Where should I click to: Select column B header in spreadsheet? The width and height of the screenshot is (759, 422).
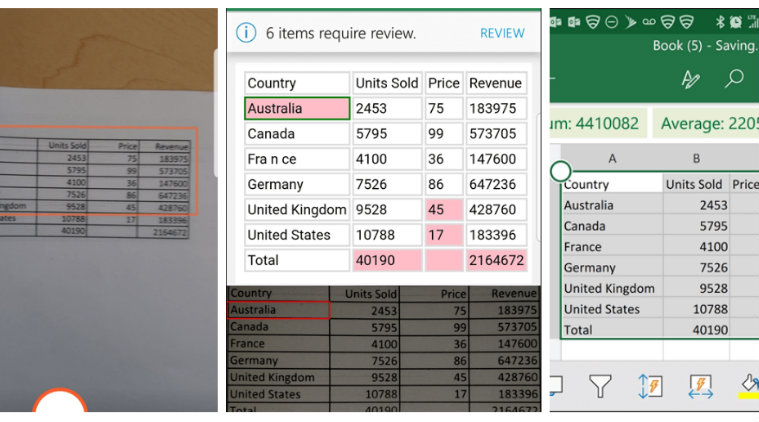tap(696, 158)
